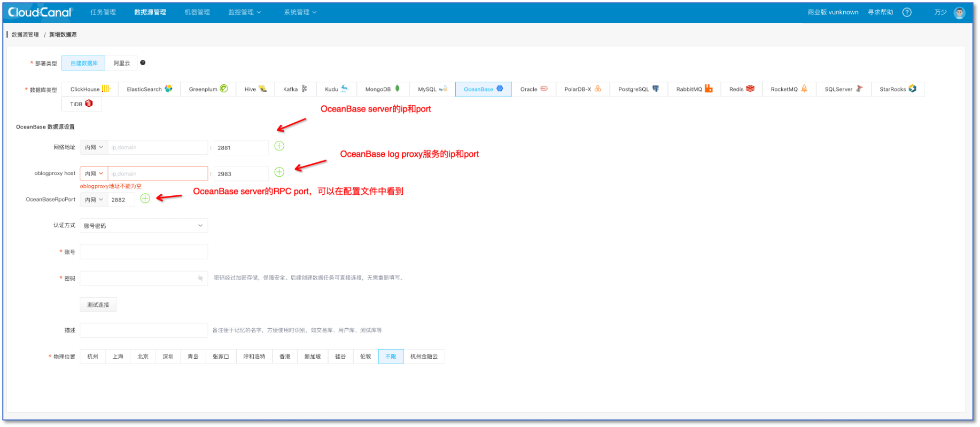Choose SQLServer database type
This screenshot has height=427, width=980.
(x=844, y=89)
